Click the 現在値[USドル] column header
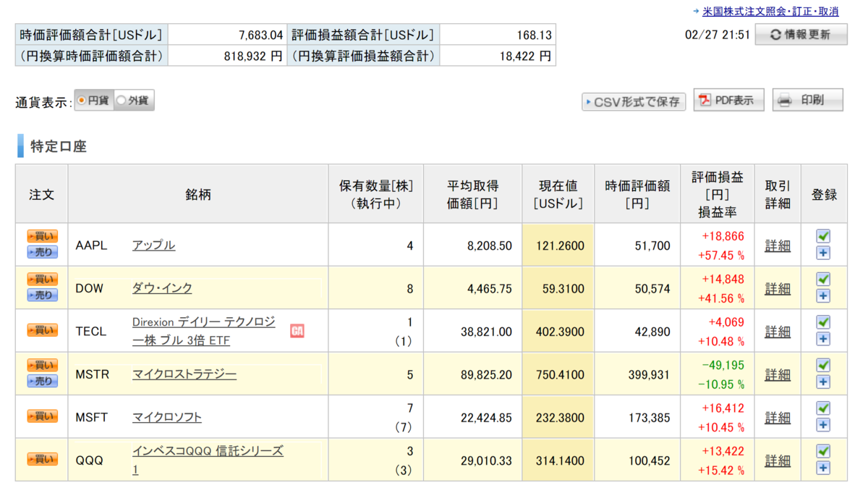The image size is (868, 488). point(558,195)
